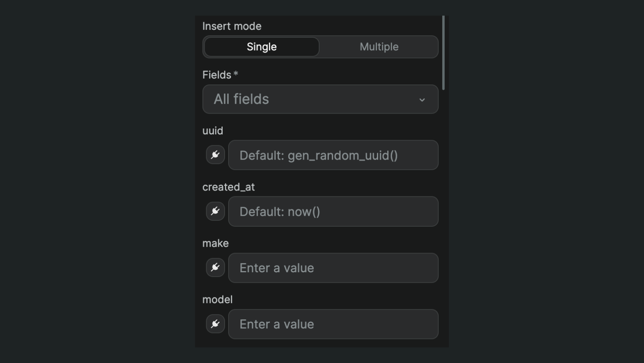Toggle expression mode for the created_at field
Image resolution: width=644 pixels, height=363 pixels.
(215, 211)
